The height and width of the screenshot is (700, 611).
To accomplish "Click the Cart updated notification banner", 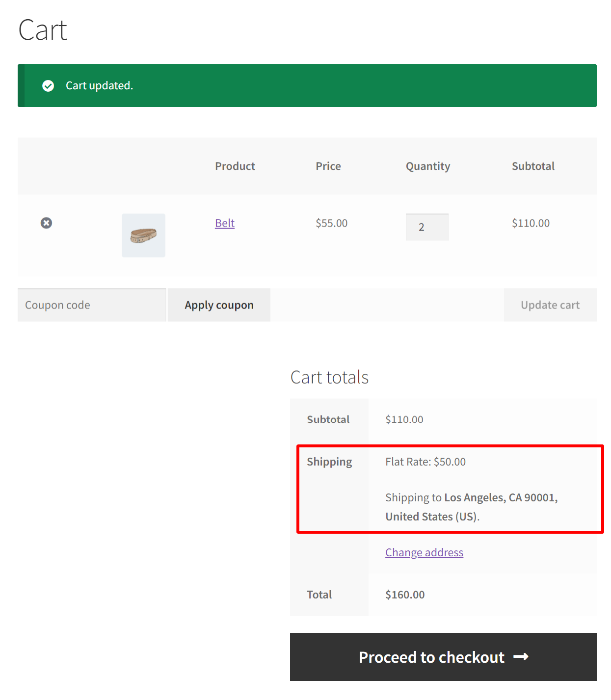I will pos(305,85).
